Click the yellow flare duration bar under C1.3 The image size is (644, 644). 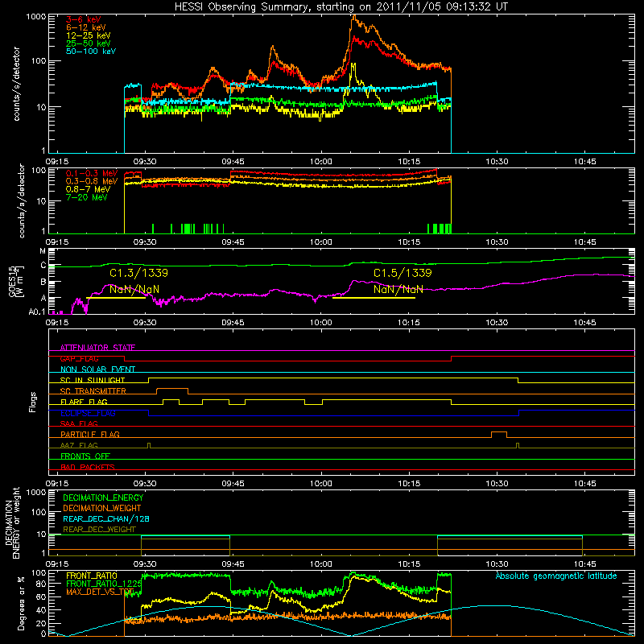pos(116,298)
